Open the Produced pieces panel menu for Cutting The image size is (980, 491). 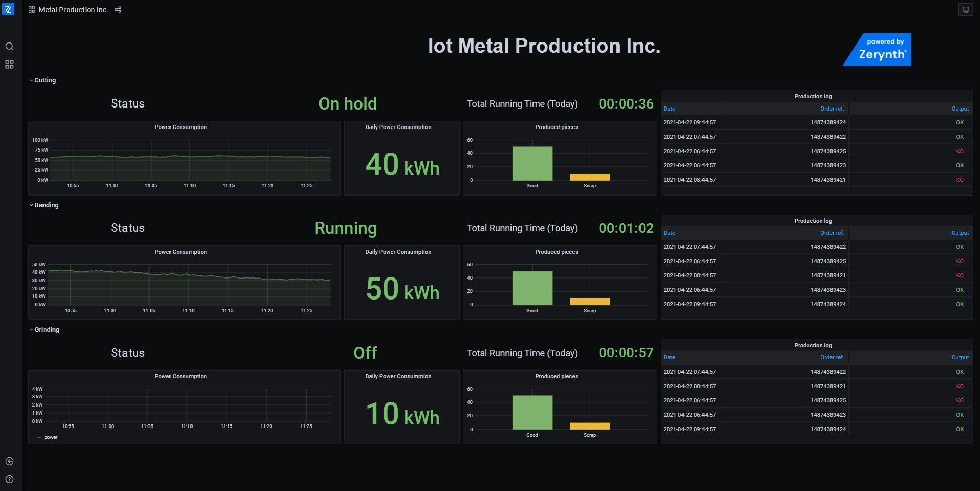tap(557, 126)
